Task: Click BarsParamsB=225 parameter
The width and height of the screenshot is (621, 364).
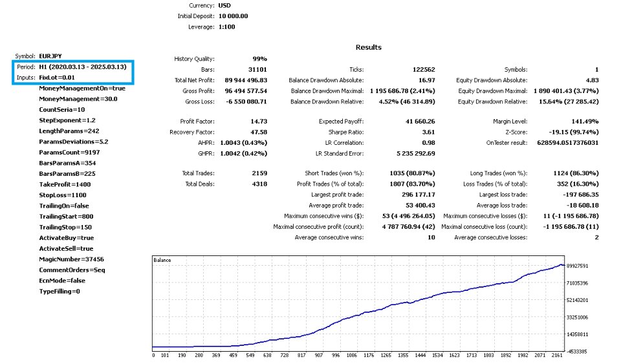Action: pos(67,174)
